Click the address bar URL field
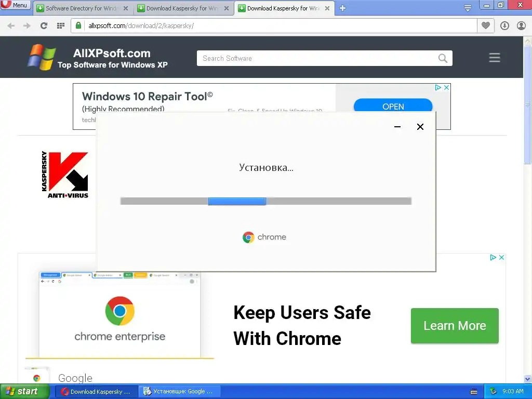 point(274,26)
